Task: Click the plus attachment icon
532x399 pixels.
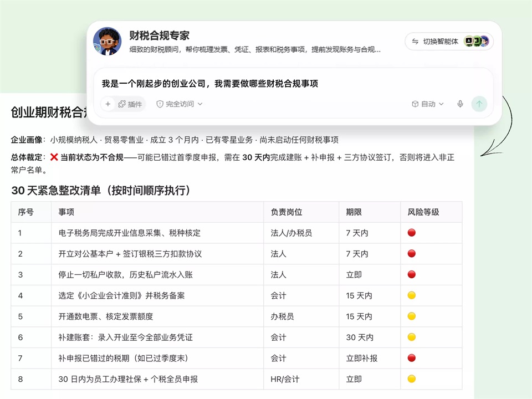Action: point(108,104)
